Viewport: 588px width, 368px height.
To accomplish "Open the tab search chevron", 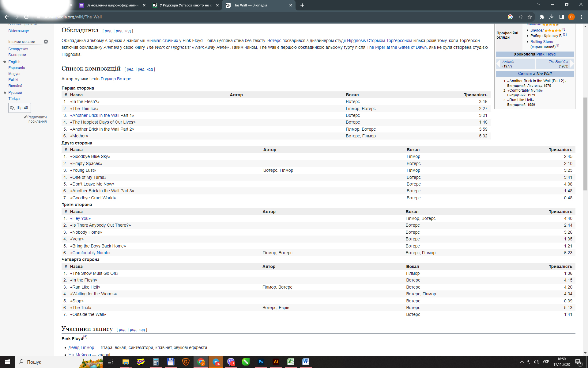I will click(538, 5).
